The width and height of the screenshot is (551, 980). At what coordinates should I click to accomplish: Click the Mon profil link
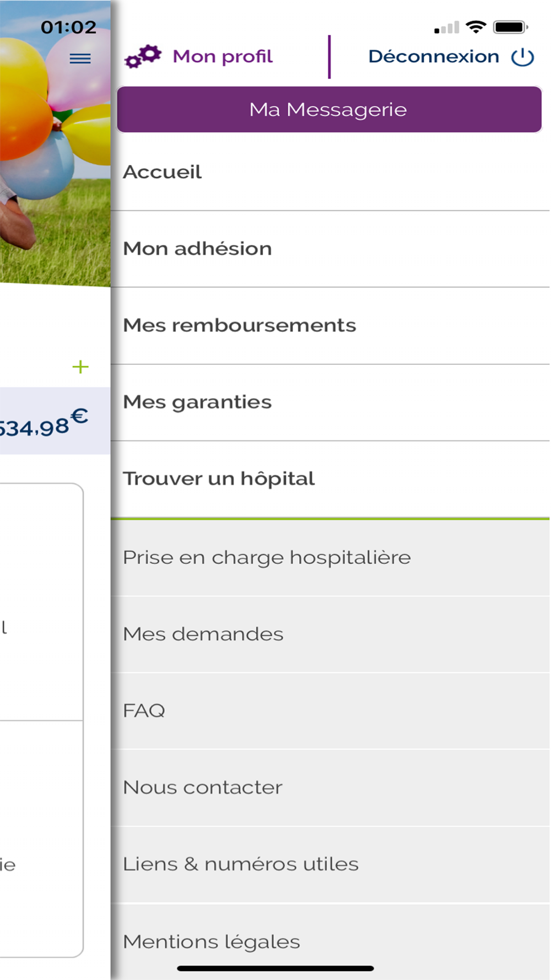223,56
